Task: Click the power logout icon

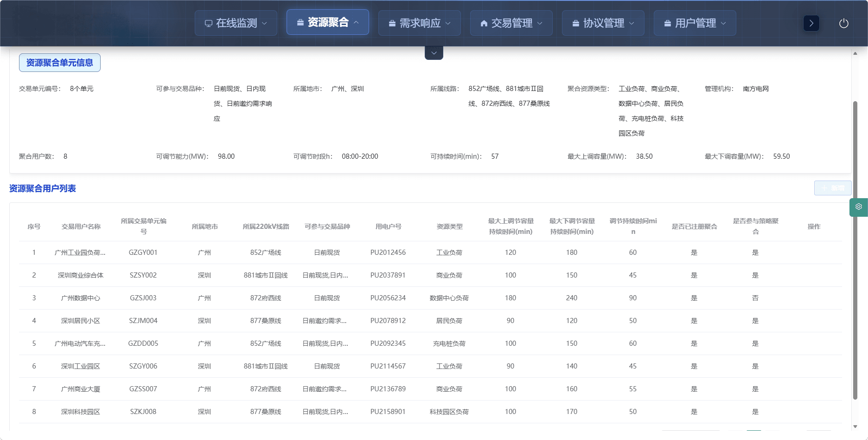Action: [843, 23]
